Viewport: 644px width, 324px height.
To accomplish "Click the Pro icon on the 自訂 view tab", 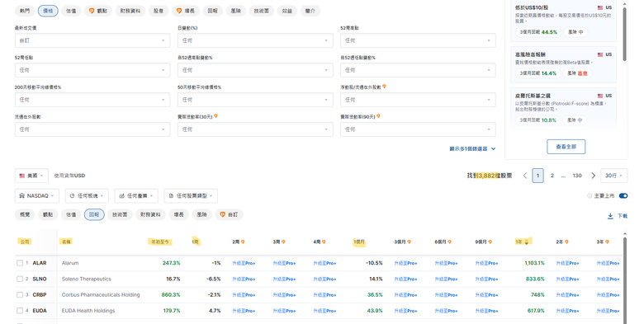I will (x=223, y=214).
